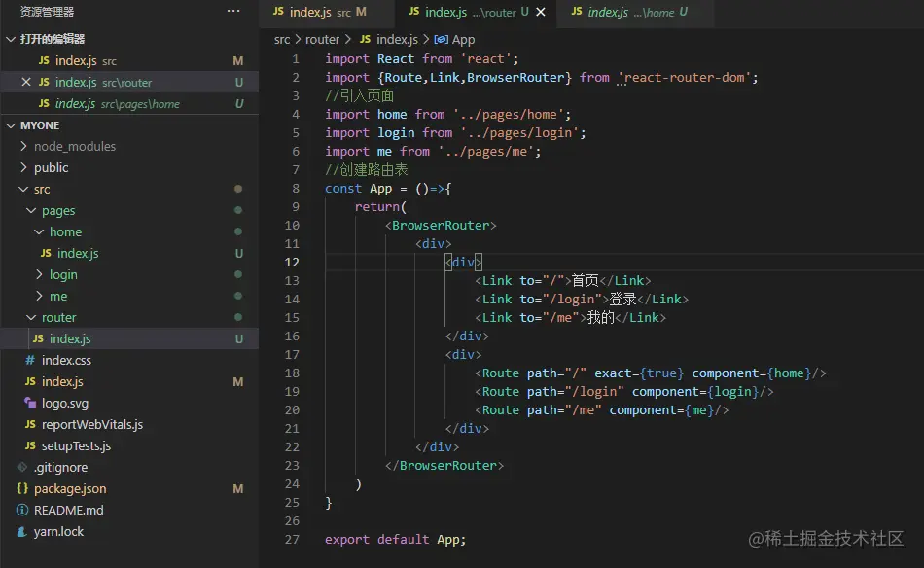Expand the login folder
Viewport: 924px width, 568px height.
39,274
